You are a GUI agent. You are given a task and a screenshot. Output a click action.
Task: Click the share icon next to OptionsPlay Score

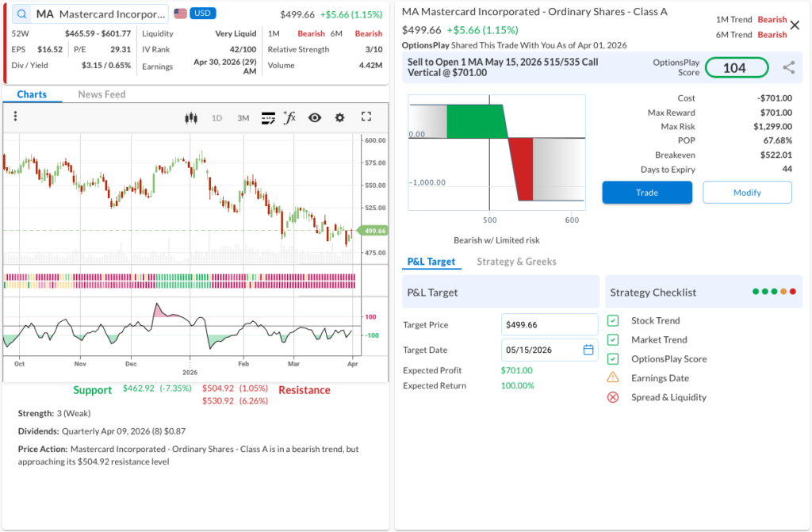(788, 67)
